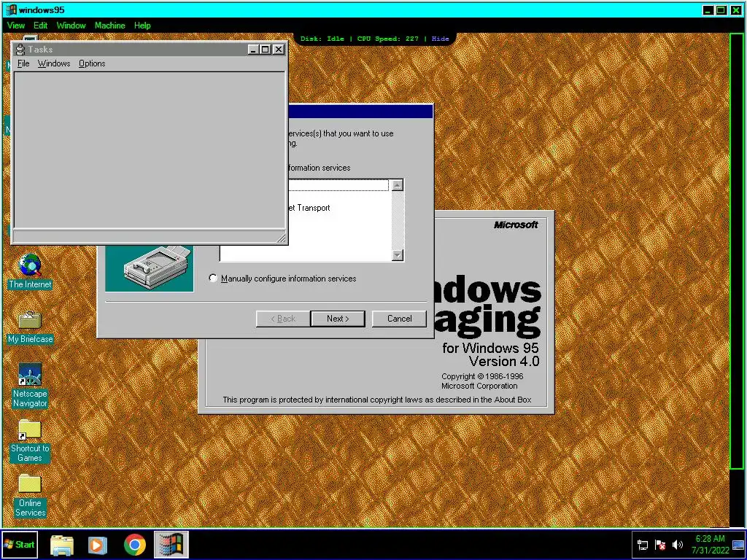Click the services list scrollbar track

(398, 220)
